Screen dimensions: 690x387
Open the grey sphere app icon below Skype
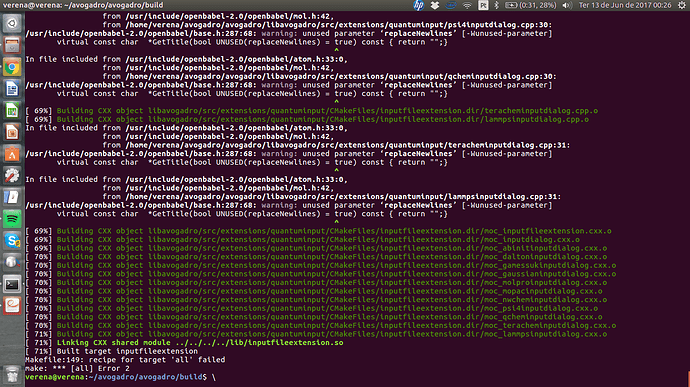tap(12, 262)
